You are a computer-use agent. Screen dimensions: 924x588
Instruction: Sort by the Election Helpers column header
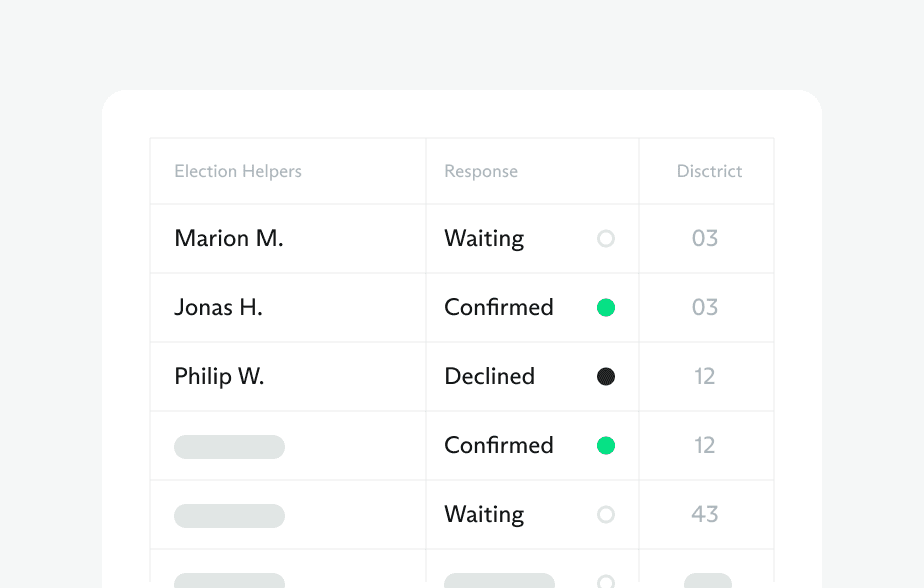(x=238, y=172)
